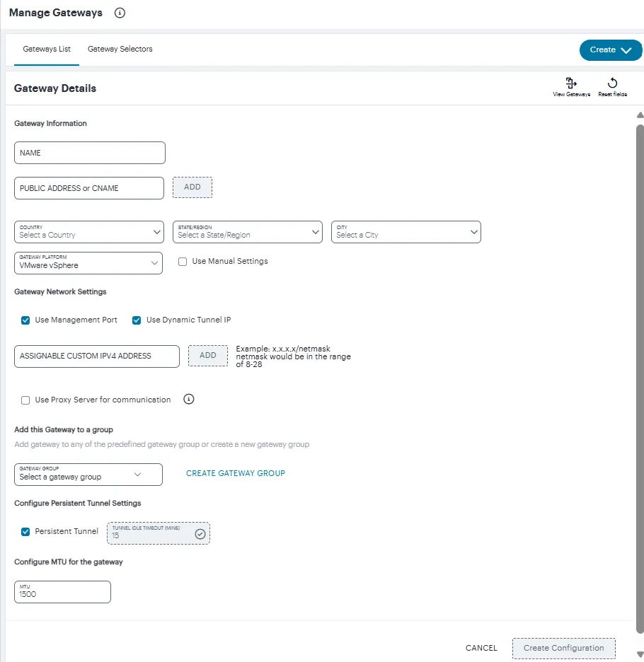Check Use Proxy Server for communication
The width and height of the screenshot is (644, 662).
pyautogui.click(x=25, y=400)
